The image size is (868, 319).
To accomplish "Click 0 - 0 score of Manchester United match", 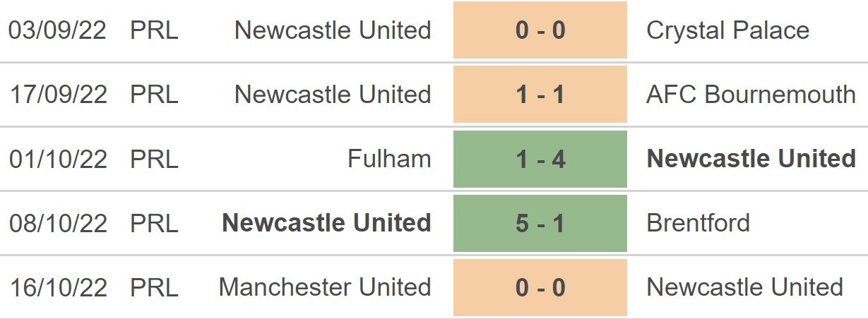I will click(540, 287).
